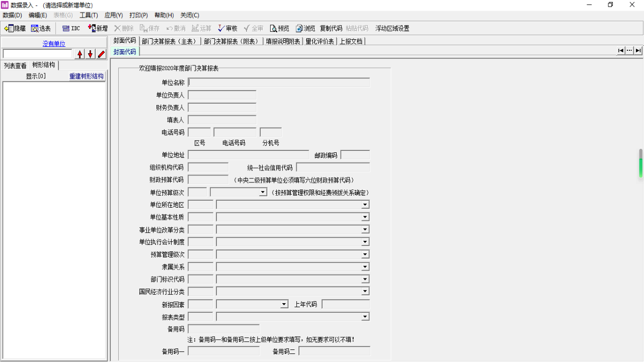Run 审核 audit check from toolbar
This screenshot has height=362, width=644.
[227, 28]
